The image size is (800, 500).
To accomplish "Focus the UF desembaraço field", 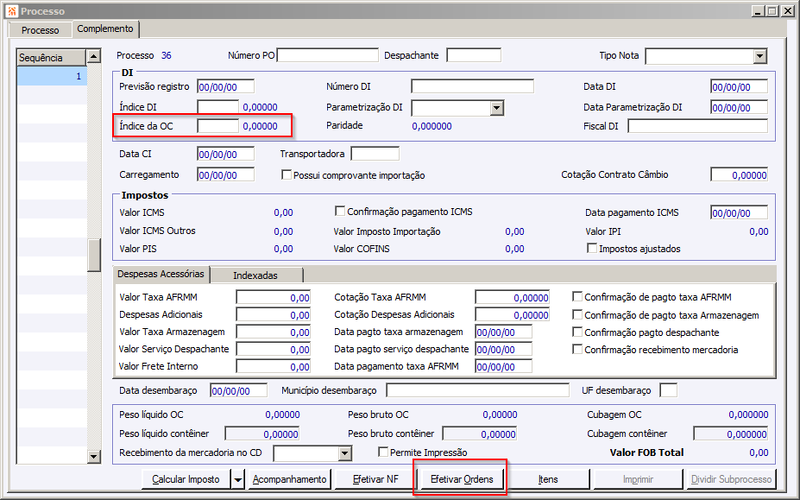I will click(668, 390).
